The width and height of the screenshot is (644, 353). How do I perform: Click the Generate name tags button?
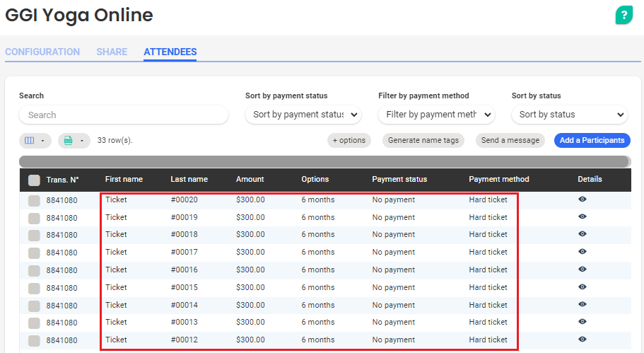tap(423, 141)
